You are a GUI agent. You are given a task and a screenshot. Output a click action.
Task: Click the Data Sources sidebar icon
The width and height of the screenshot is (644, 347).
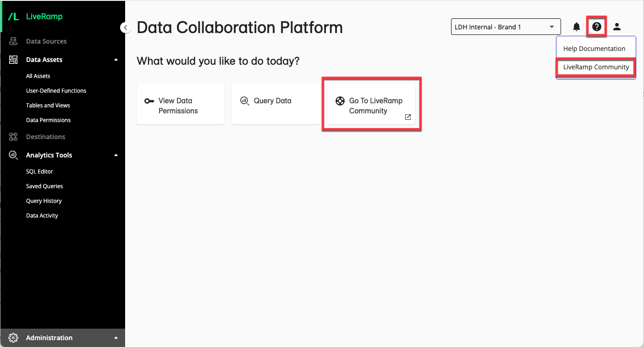[13, 41]
